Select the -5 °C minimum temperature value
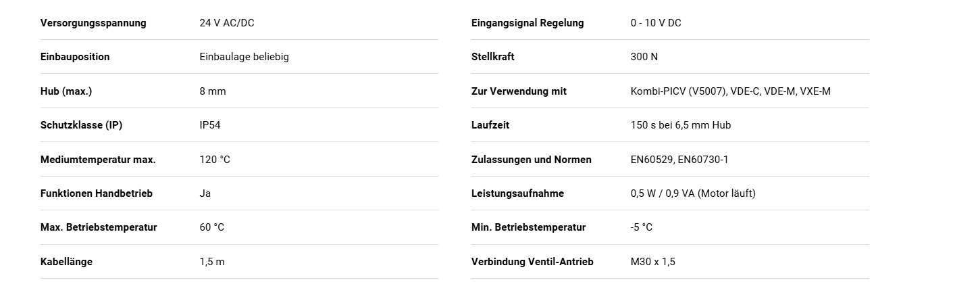Viewport: 980px width, 299px height. pyautogui.click(x=642, y=227)
